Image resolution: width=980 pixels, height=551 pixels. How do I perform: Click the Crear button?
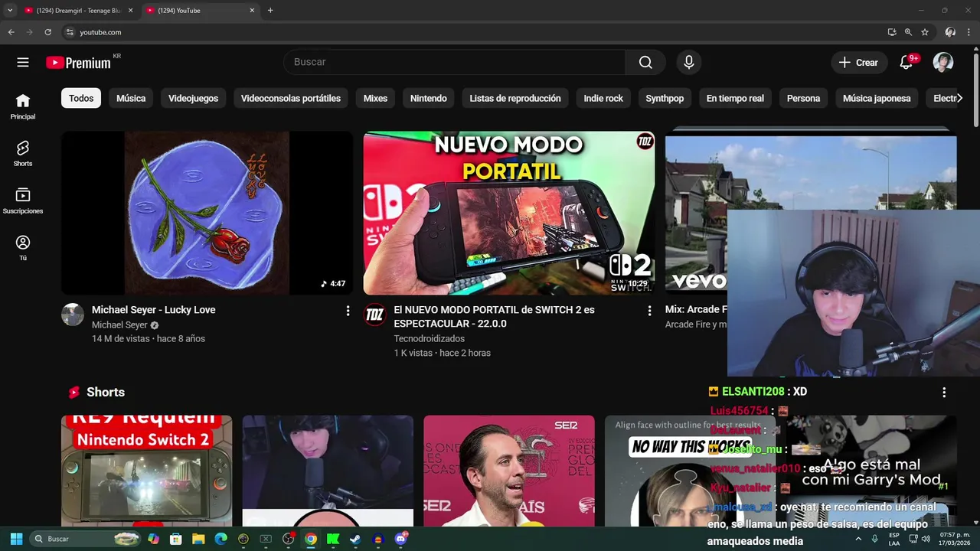[859, 63]
